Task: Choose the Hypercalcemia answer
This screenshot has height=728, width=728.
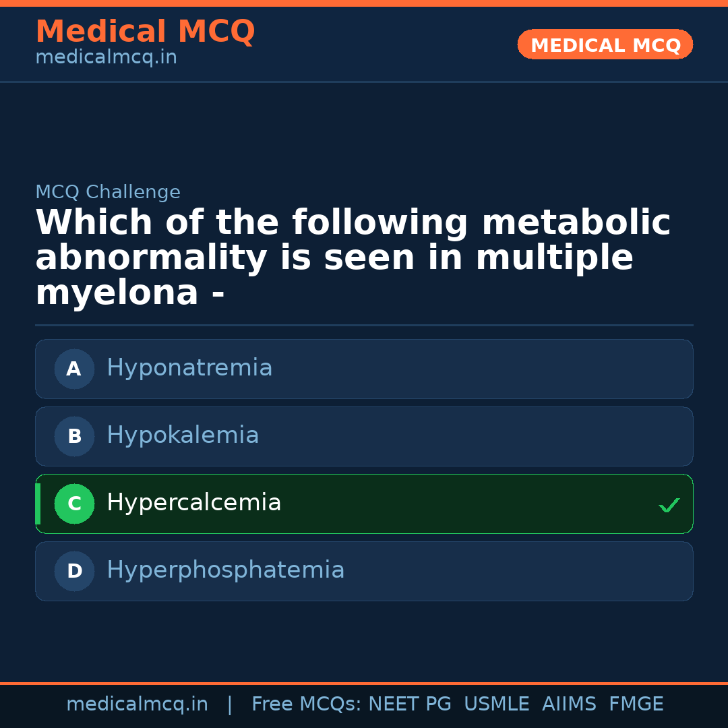Action: click(x=193, y=503)
